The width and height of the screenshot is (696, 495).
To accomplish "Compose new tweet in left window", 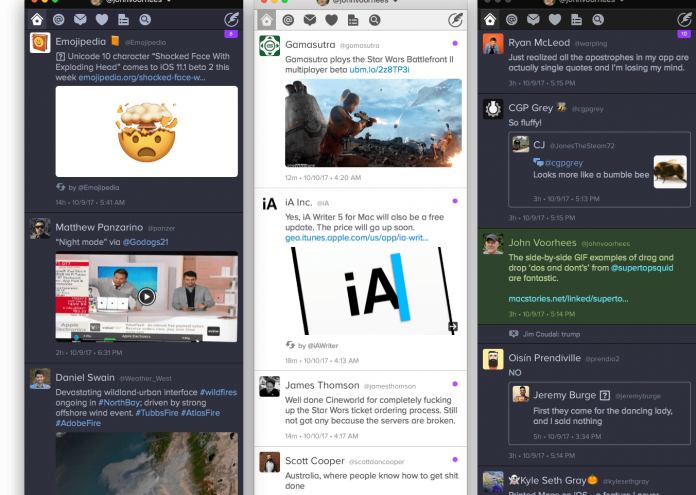I will (231, 20).
